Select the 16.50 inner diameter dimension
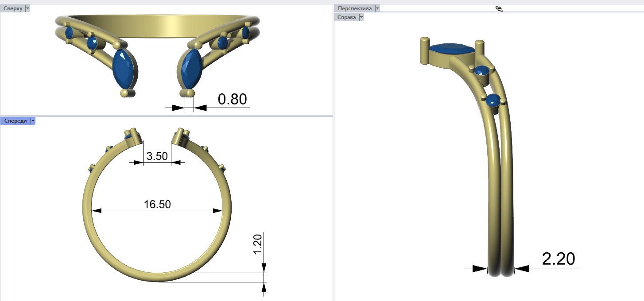Image resolution: width=644 pixels, height=301 pixels. pyautogui.click(x=157, y=204)
